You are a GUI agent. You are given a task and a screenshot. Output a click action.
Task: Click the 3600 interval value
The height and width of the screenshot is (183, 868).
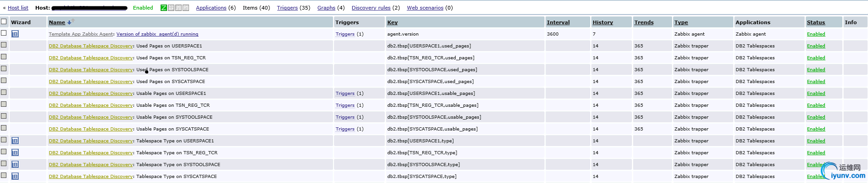[x=552, y=34]
